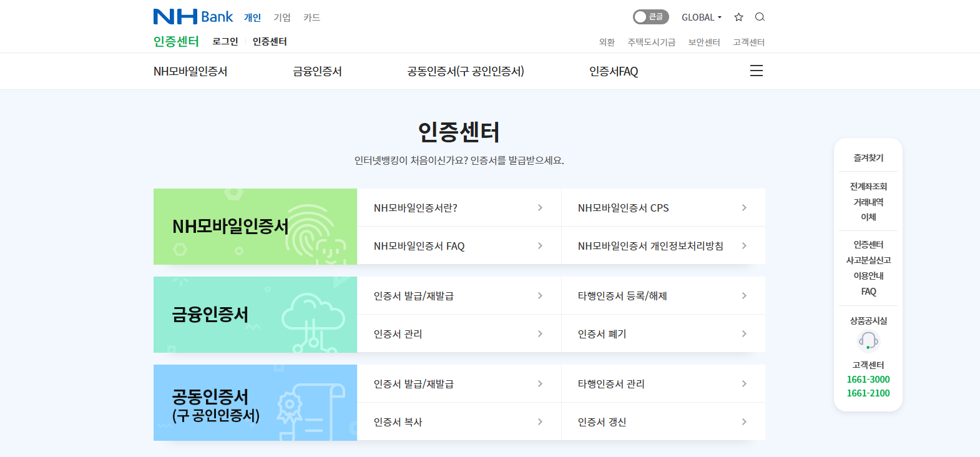980x457 pixels.
Task: Open the NH모바일인증서 main menu
Action: click(x=190, y=71)
